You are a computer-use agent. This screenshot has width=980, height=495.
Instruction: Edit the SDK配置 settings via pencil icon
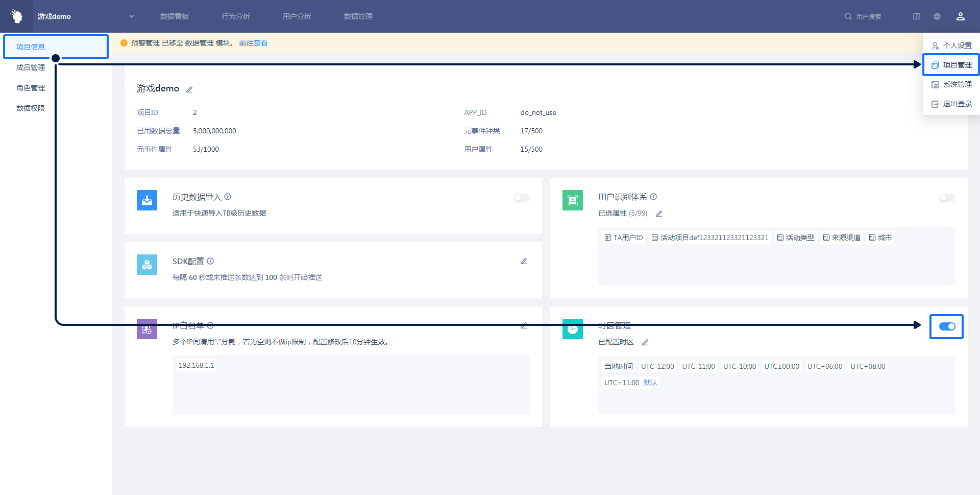(x=523, y=262)
